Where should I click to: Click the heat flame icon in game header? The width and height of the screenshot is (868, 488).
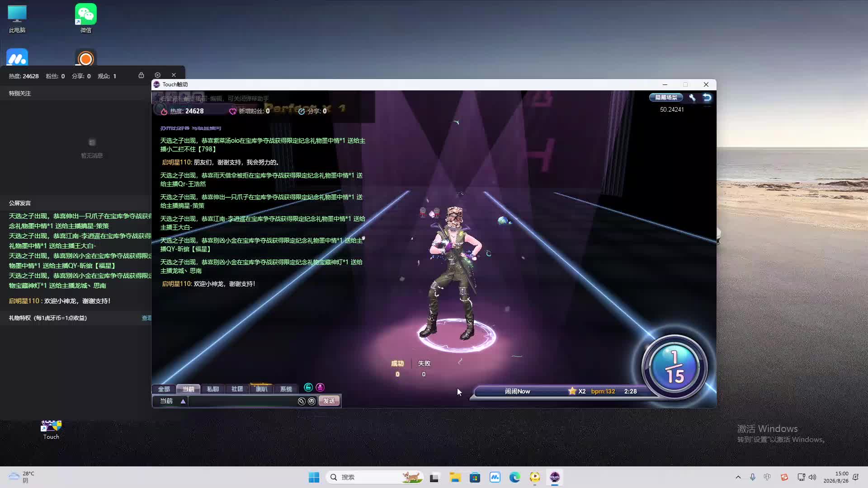pyautogui.click(x=164, y=112)
